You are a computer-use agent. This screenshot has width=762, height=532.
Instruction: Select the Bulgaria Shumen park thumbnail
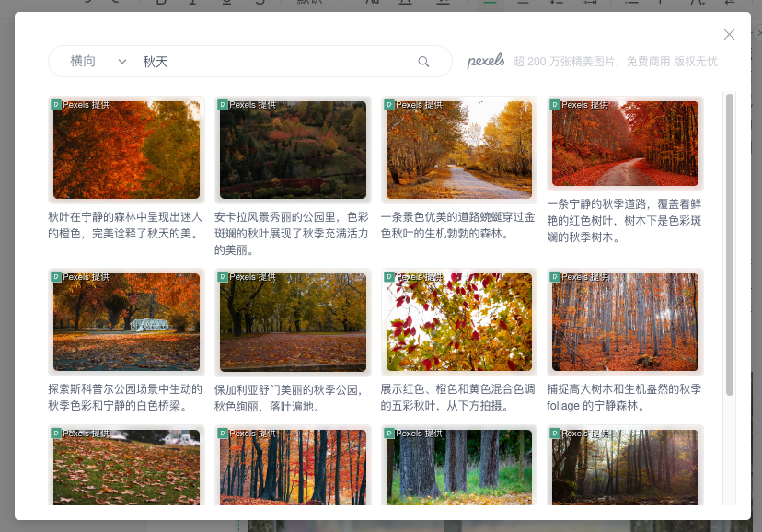(293, 322)
